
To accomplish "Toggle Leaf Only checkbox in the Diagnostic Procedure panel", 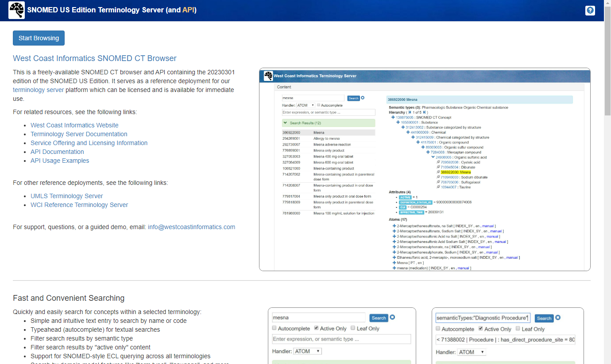I will pyautogui.click(x=517, y=329).
